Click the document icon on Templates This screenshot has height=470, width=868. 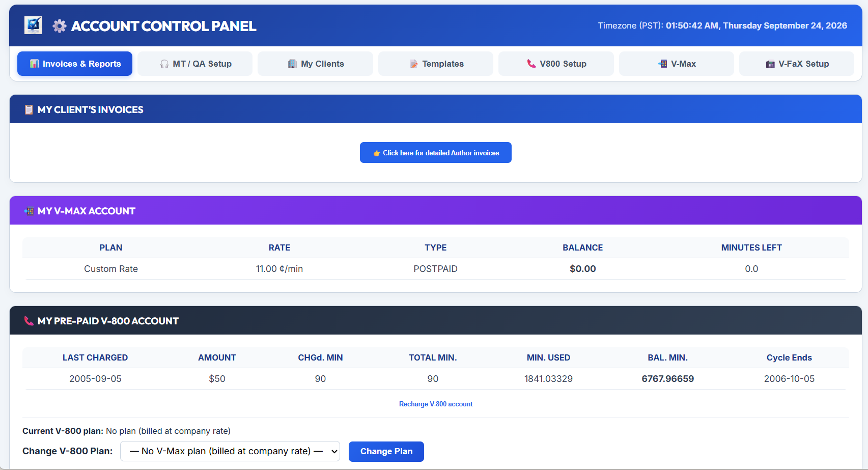414,64
